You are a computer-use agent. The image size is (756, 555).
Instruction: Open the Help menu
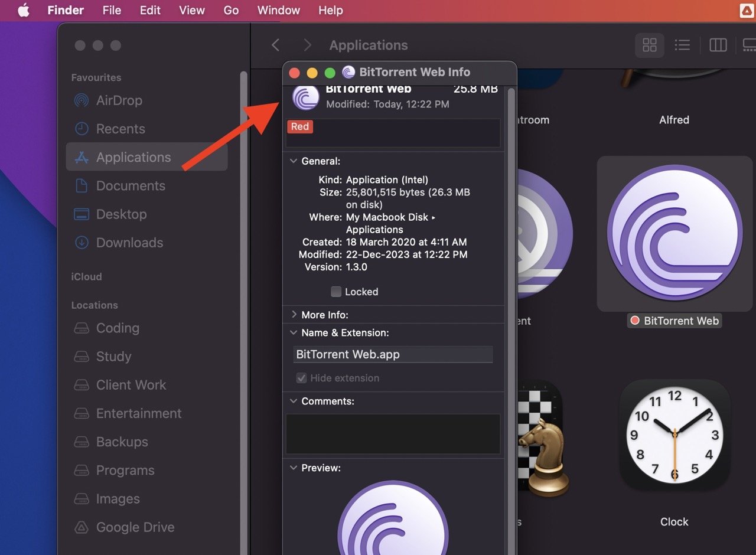tap(330, 11)
